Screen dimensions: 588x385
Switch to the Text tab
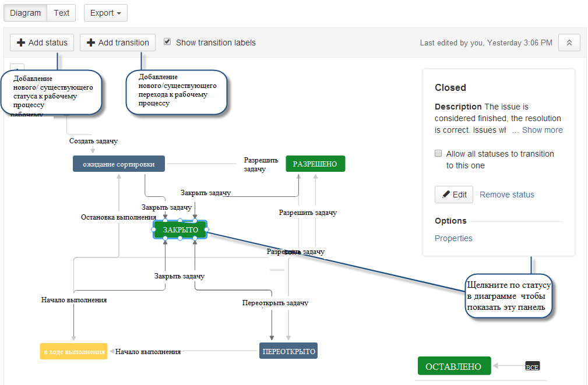click(61, 13)
